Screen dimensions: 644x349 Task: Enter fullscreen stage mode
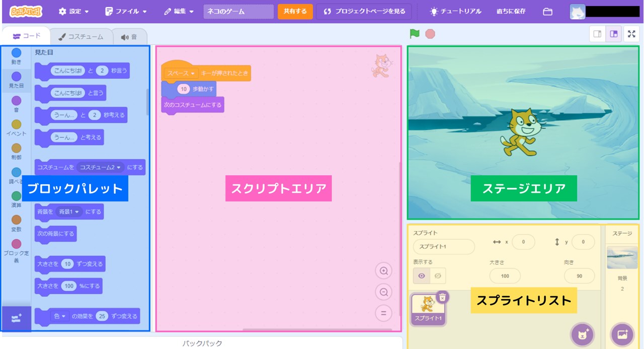pyautogui.click(x=631, y=34)
